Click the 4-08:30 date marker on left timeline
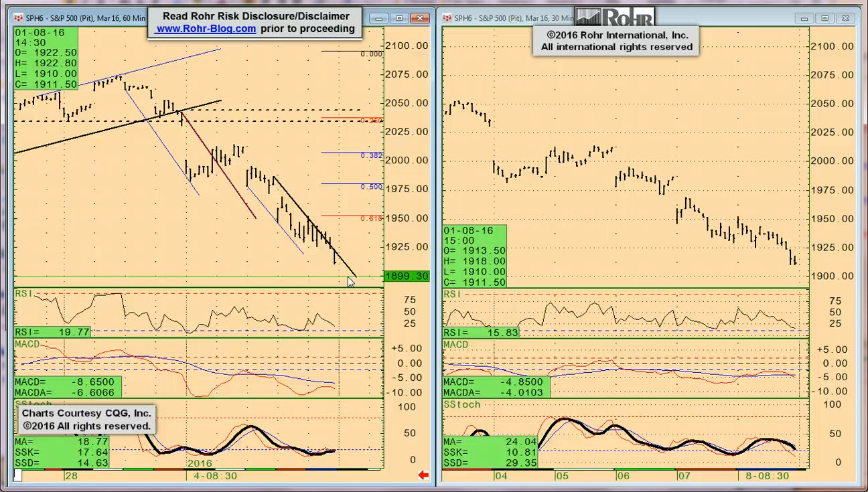This screenshot has width=868, height=492. 215,475
